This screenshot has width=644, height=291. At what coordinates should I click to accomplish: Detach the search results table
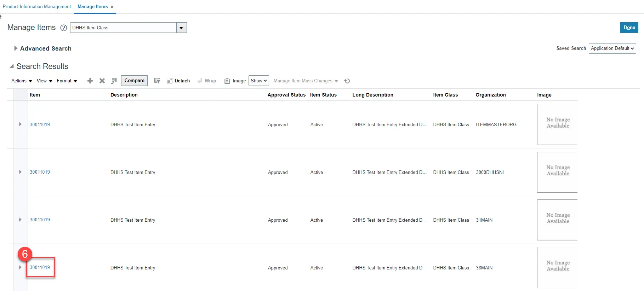tap(178, 81)
